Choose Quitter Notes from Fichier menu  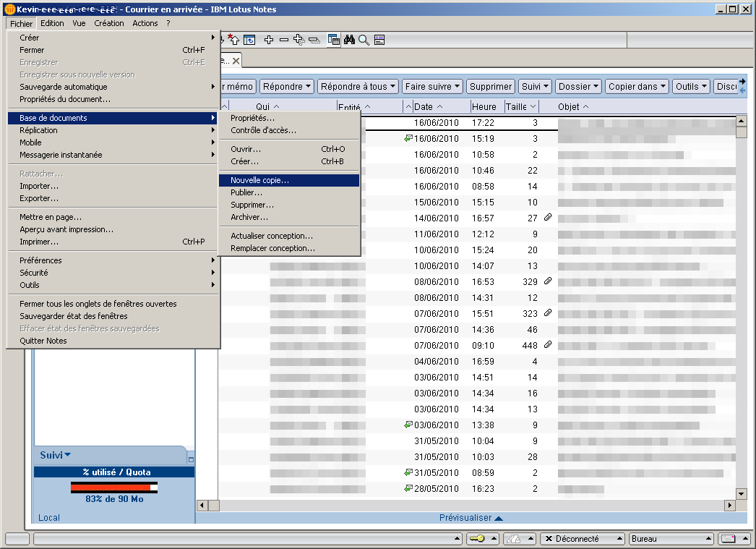pyautogui.click(x=113, y=341)
